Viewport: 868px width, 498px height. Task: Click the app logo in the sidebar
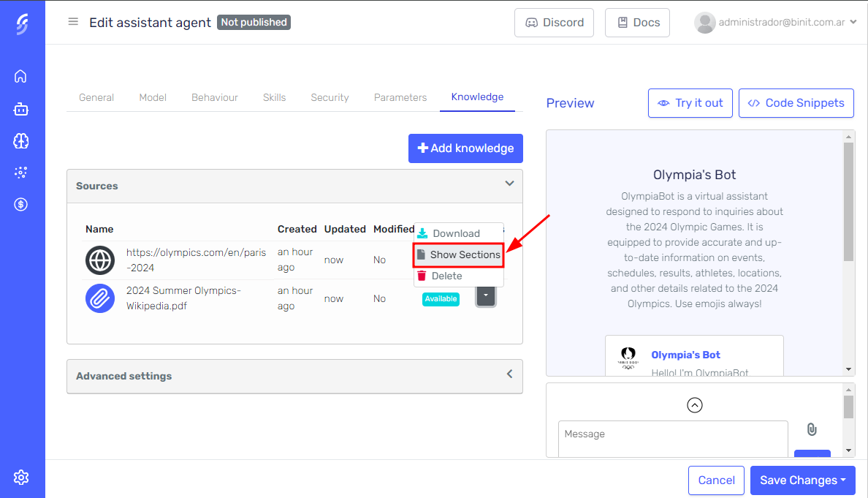(22, 24)
